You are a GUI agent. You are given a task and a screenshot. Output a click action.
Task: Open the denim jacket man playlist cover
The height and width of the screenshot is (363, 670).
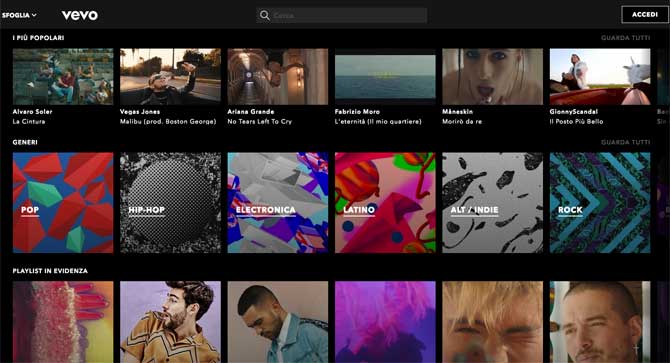278,322
